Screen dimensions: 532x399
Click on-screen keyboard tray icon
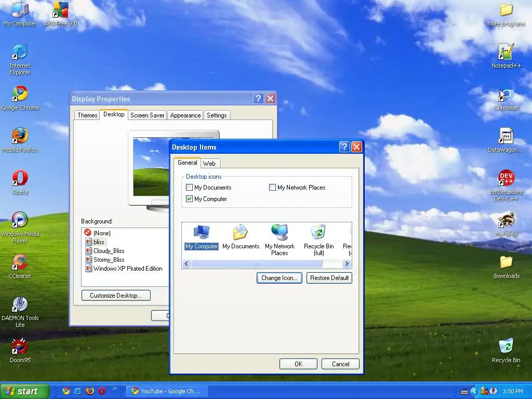tap(464, 392)
